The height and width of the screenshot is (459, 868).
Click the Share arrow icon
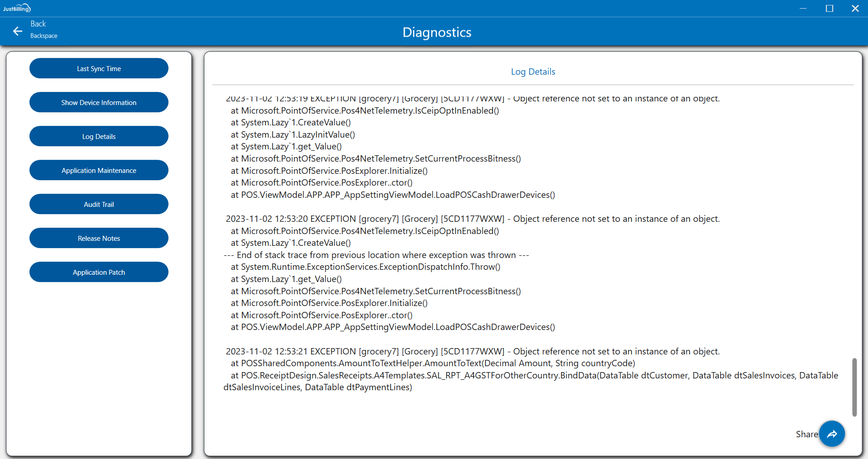point(831,434)
